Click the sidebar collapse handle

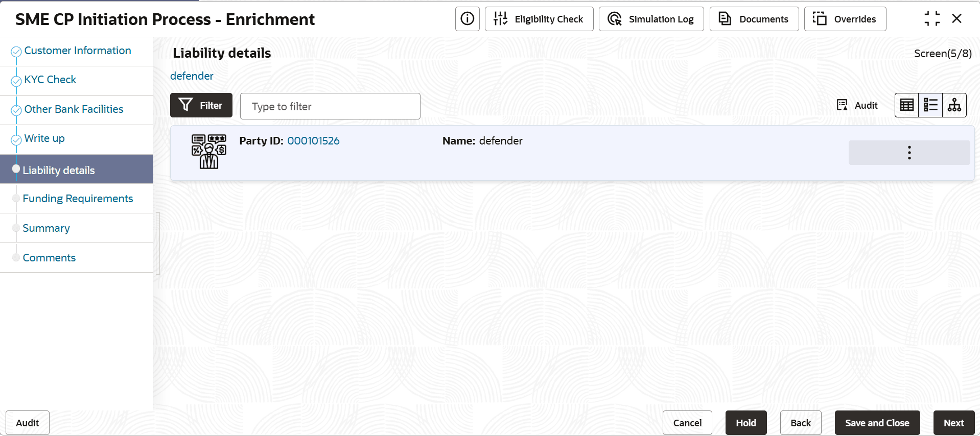(x=158, y=244)
